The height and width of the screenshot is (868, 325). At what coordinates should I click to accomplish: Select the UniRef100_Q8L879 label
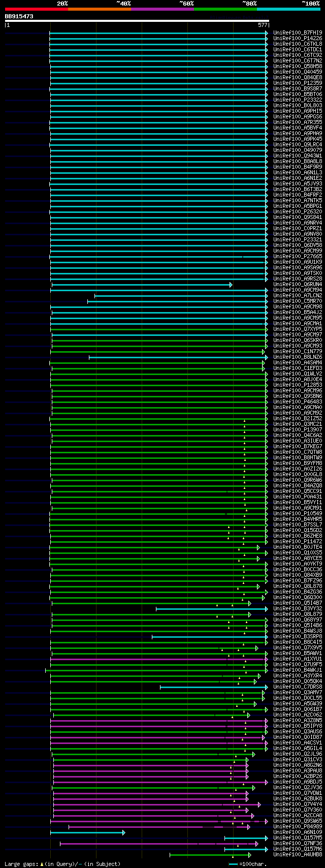point(298,614)
